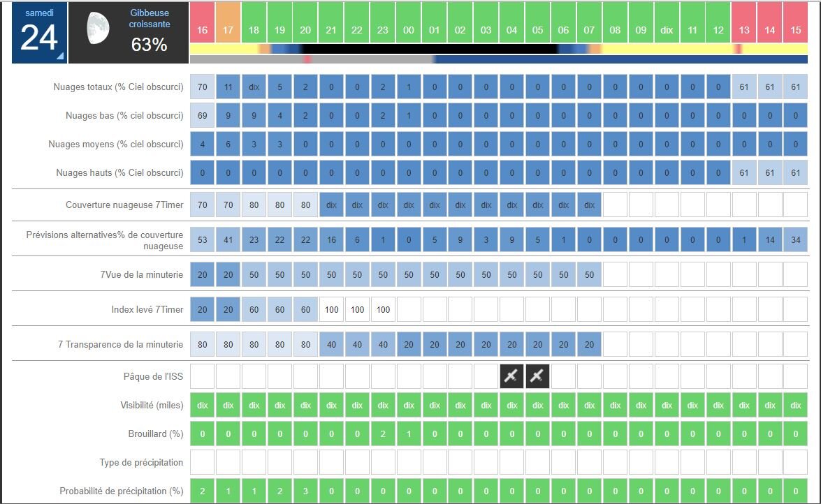Select the red 13 hour header
The image size is (821, 504).
pyautogui.click(x=743, y=31)
